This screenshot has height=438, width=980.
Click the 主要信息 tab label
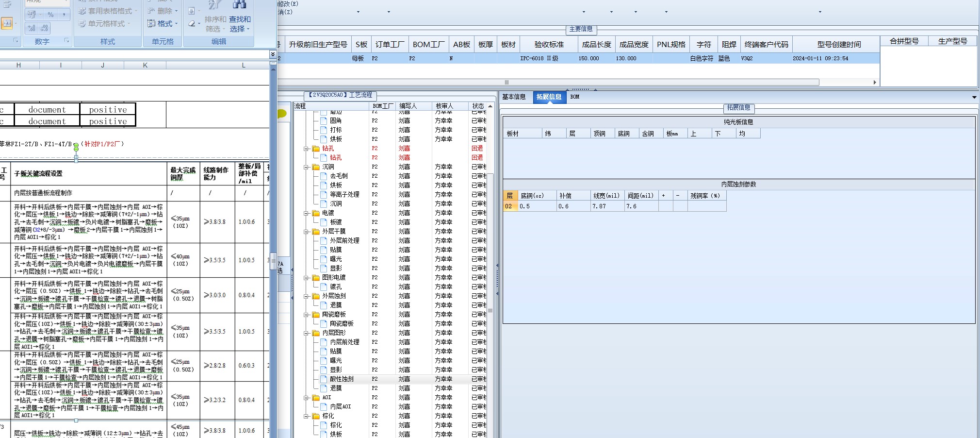[x=581, y=29]
